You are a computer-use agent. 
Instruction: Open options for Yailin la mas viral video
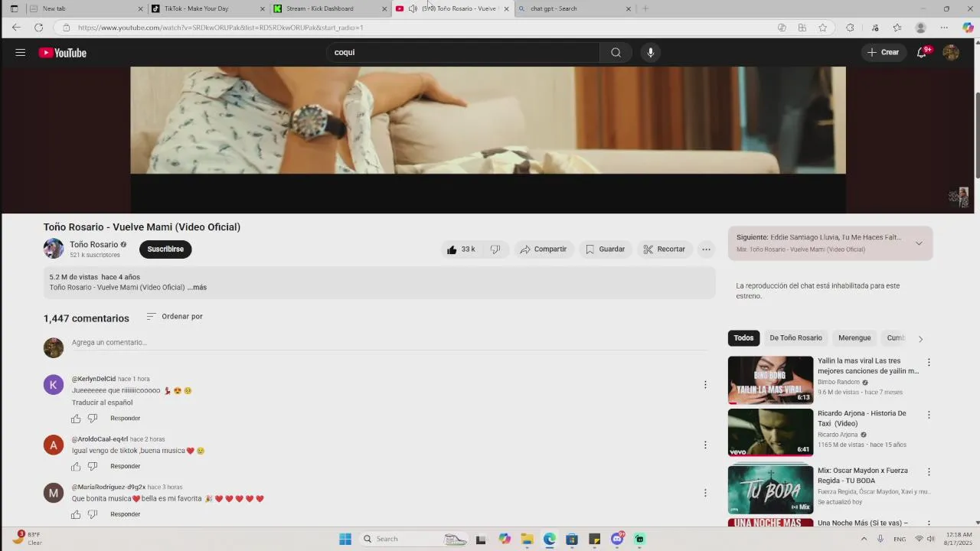(929, 363)
